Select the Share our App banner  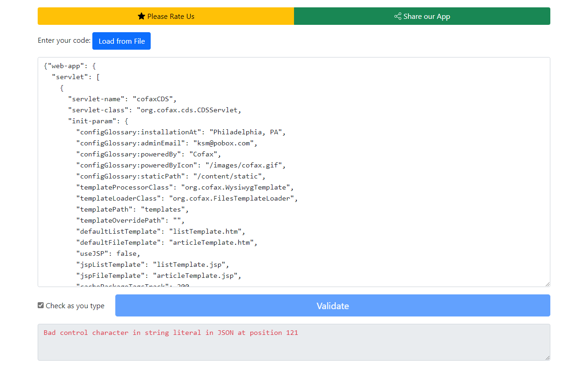point(422,16)
